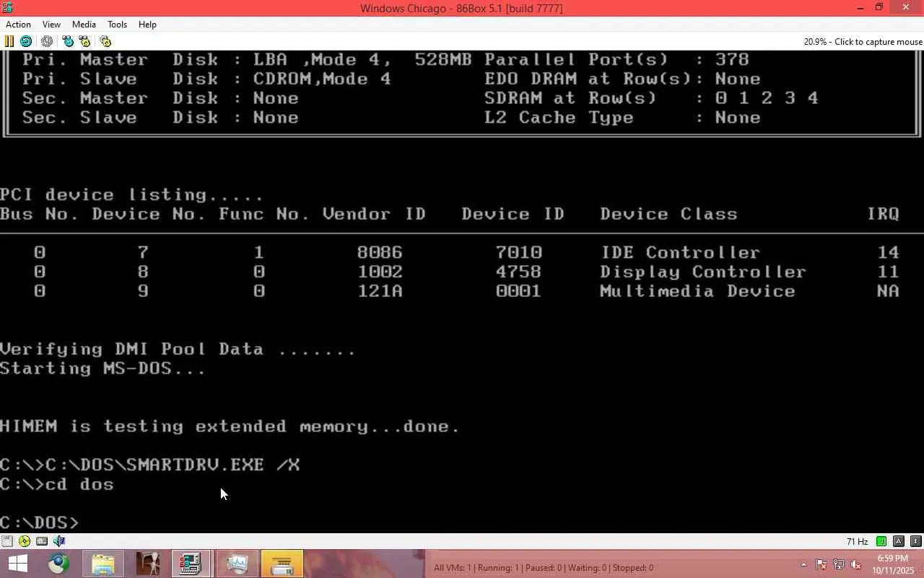
Task: Click the floppy drive status bar icon
Action: click(6, 541)
